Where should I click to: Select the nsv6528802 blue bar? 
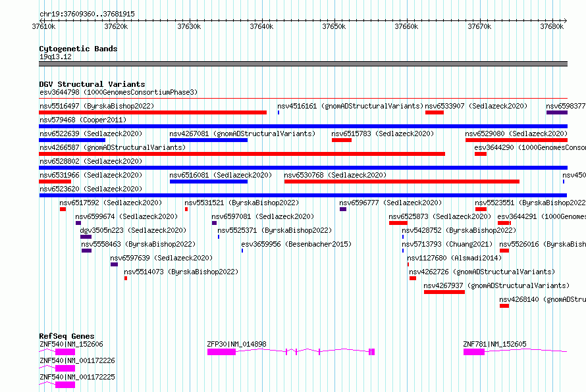coord(303,168)
